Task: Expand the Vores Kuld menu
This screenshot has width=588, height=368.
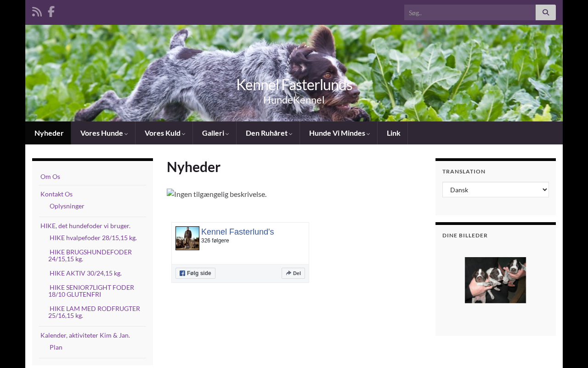Action: (x=164, y=133)
